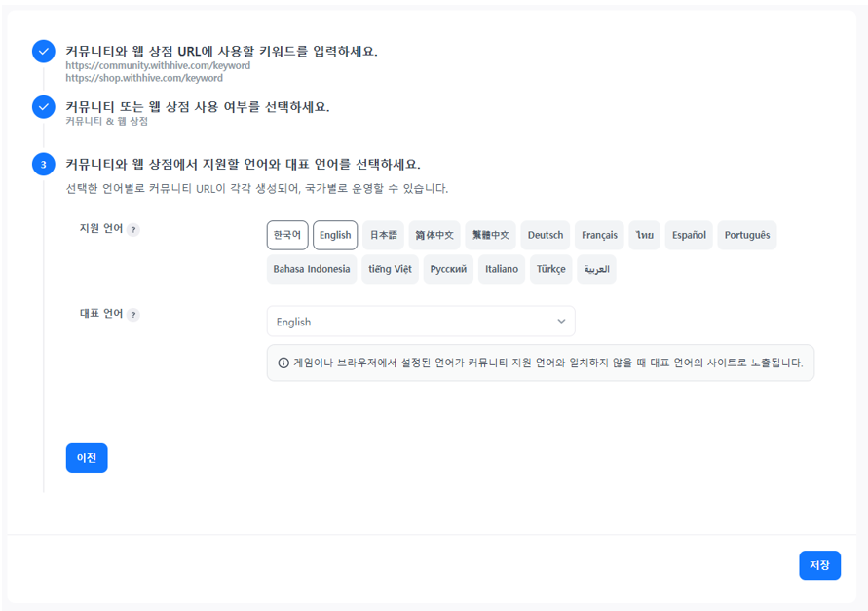Click help icon next to 대표 언어
Viewport: 868px width, 611px height.
133,315
